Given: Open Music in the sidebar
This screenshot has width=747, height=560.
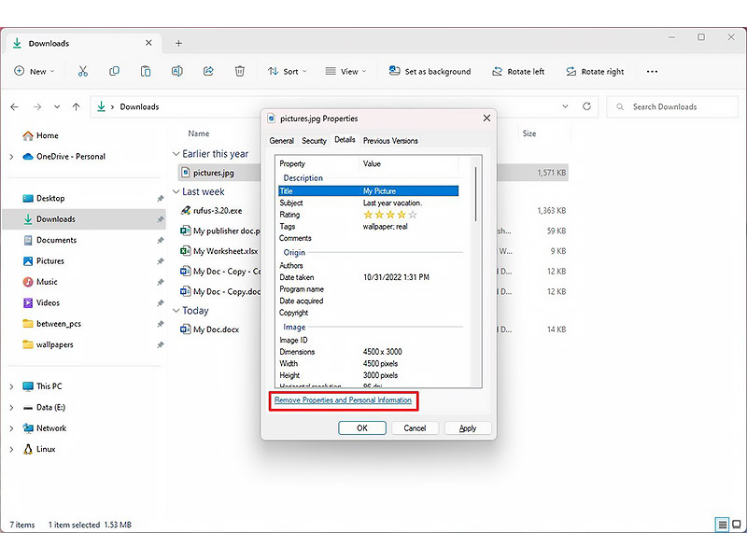Looking at the screenshot, I should pyautogui.click(x=46, y=282).
